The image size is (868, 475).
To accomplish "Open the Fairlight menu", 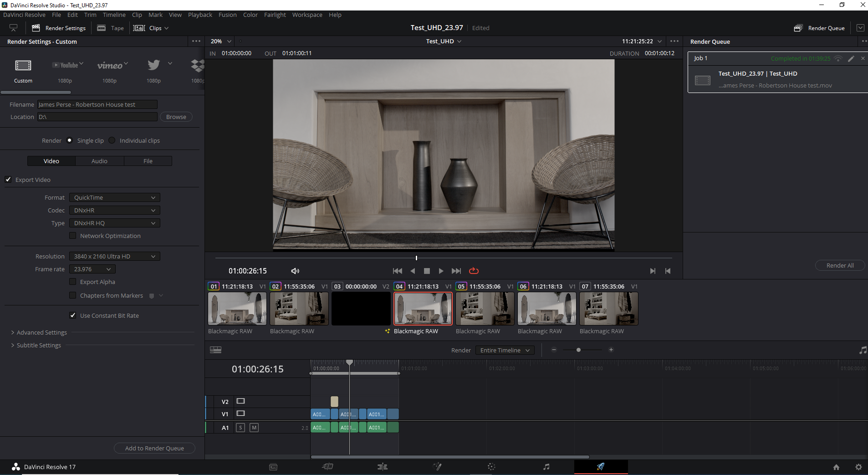I will tap(275, 15).
